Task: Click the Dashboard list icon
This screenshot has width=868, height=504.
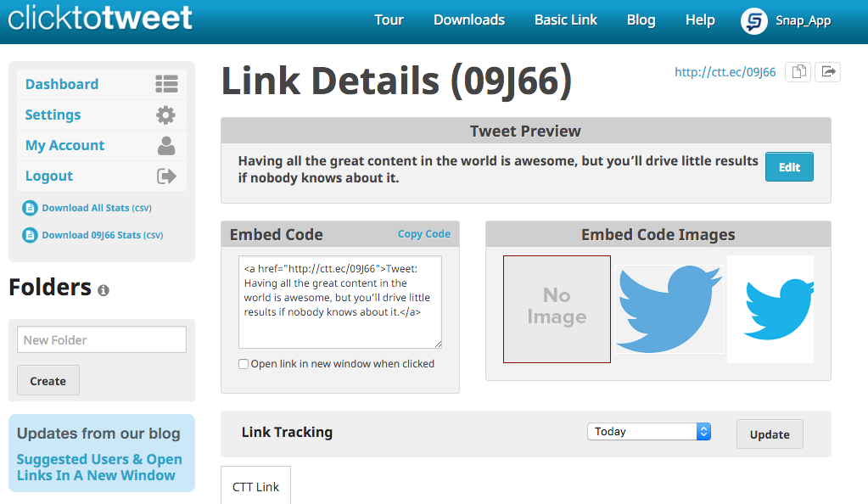Action: (x=166, y=84)
